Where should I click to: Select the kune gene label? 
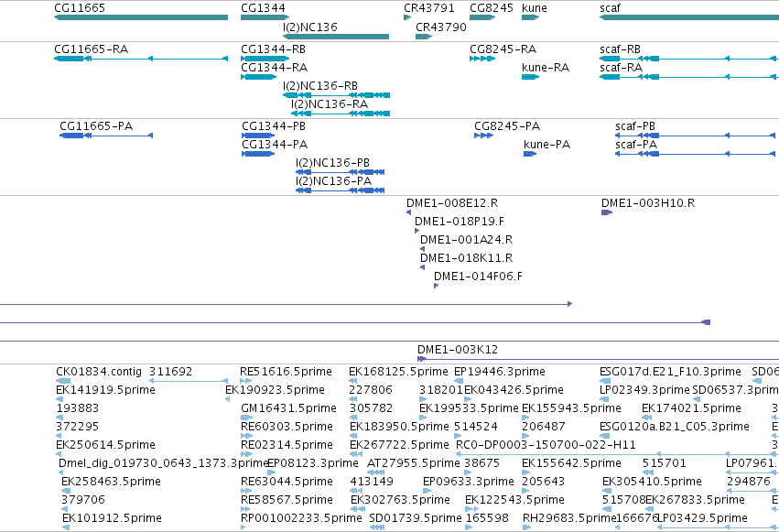coord(535,8)
